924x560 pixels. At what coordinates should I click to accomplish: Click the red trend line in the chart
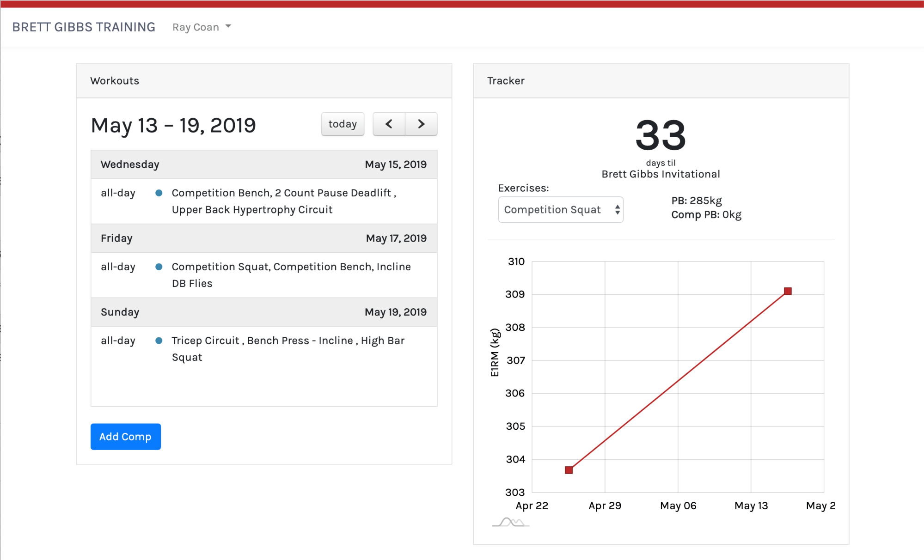pyautogui.click(x=678, y=381)
